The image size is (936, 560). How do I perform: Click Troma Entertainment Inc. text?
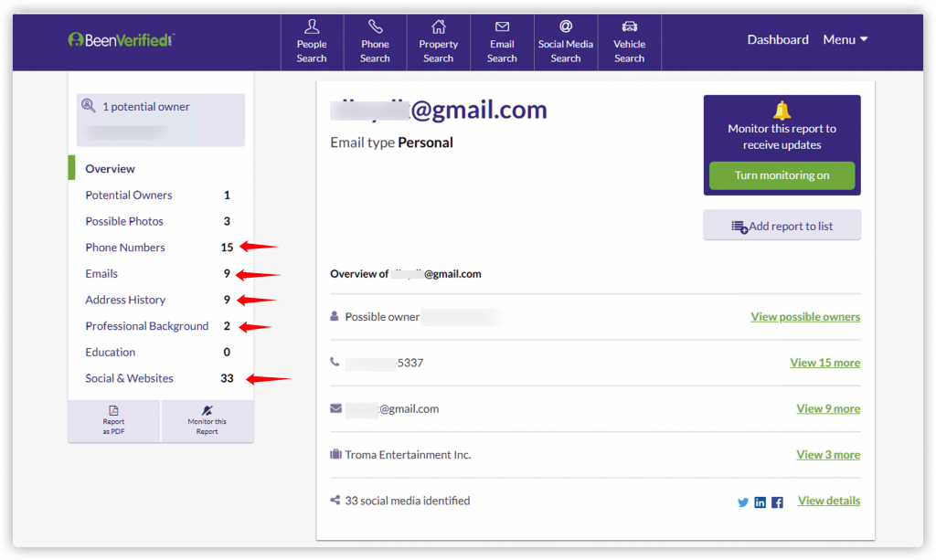coord(408,454)
